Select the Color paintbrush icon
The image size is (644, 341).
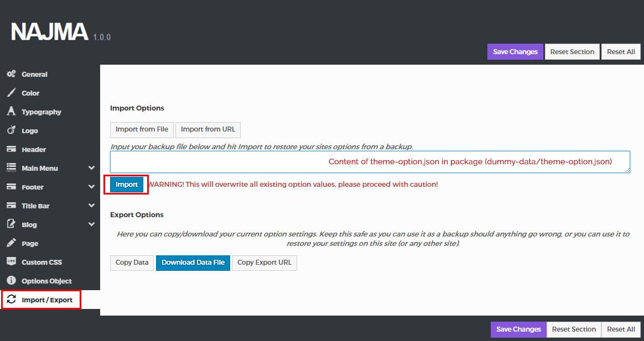11,93
